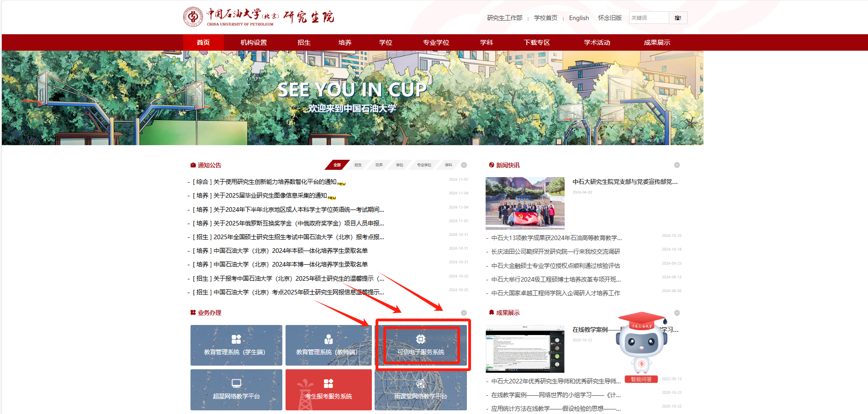Click plus icon beside 通知公告 tabs
This screenshot has width=868, height=414.
point(464,165)
